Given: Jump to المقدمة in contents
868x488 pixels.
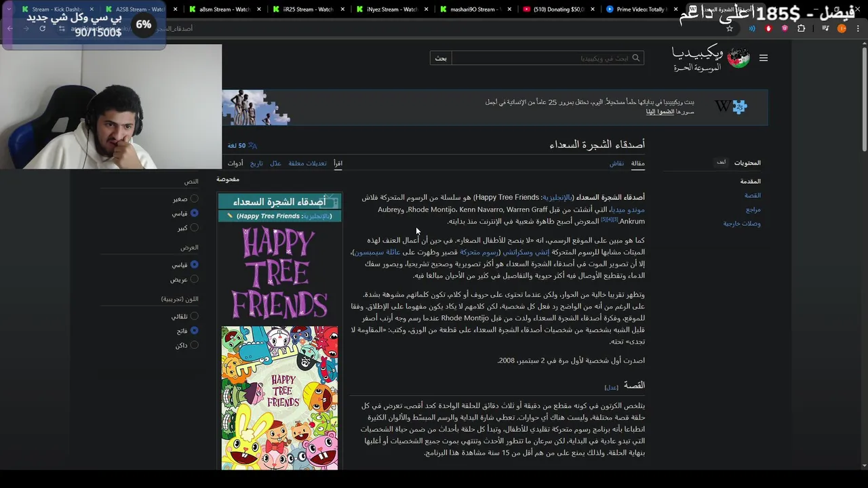Looking at the screenshot, I should (750, 181).
